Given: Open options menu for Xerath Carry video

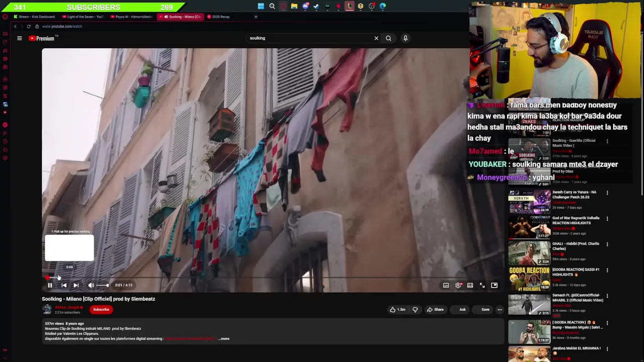Looking at the screenshot, I should 607,193.
